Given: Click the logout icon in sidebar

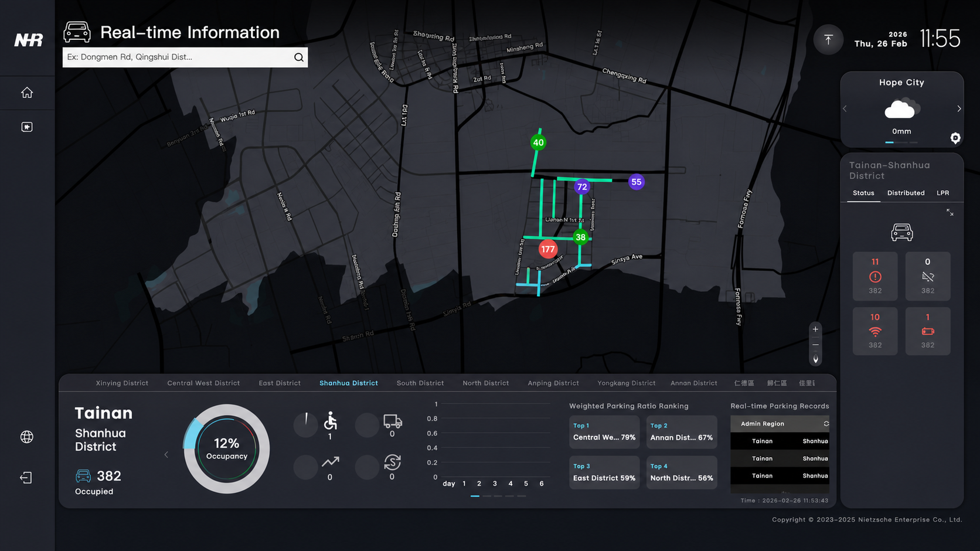Looking at the screenshot, I should (26, 478).
